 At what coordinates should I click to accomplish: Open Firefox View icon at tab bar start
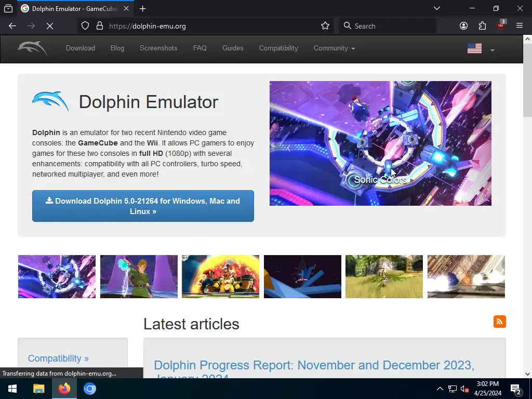(8, 9)
